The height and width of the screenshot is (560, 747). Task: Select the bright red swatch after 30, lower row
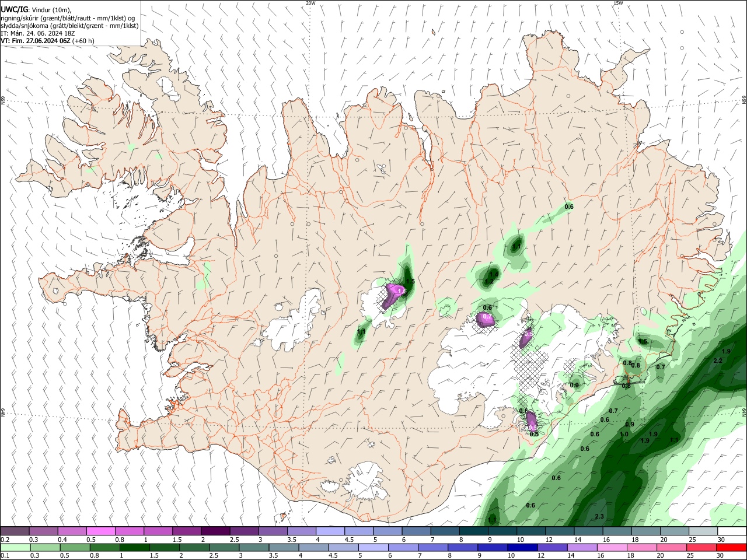(732, 547)
